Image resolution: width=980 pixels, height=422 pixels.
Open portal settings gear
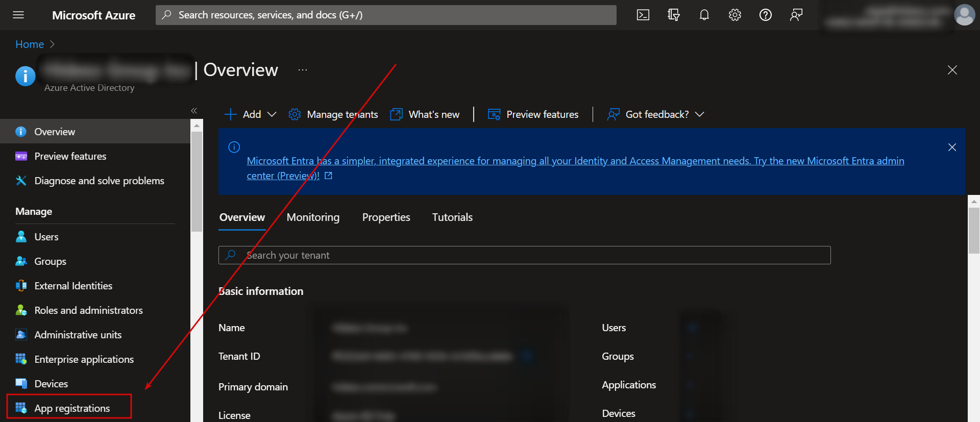(735, 15)
